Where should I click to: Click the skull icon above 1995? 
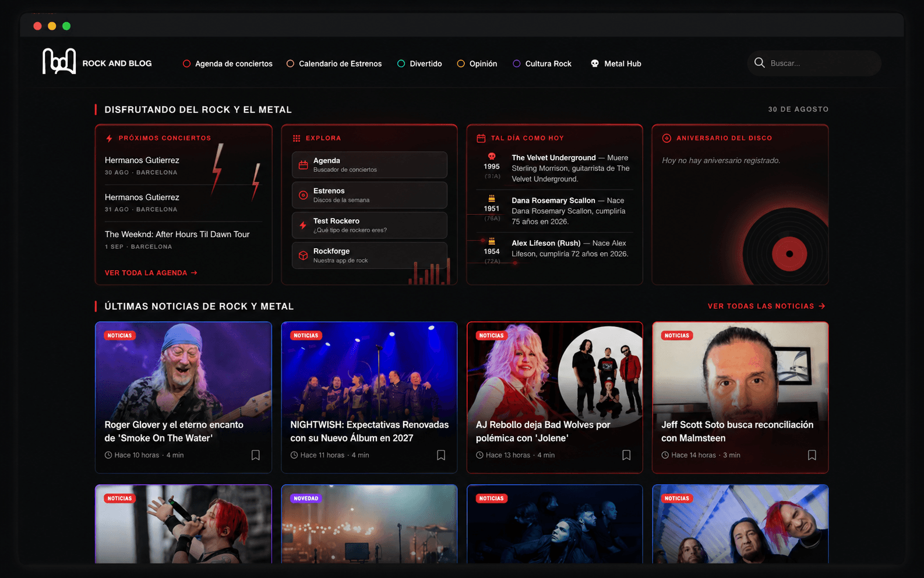492,156
